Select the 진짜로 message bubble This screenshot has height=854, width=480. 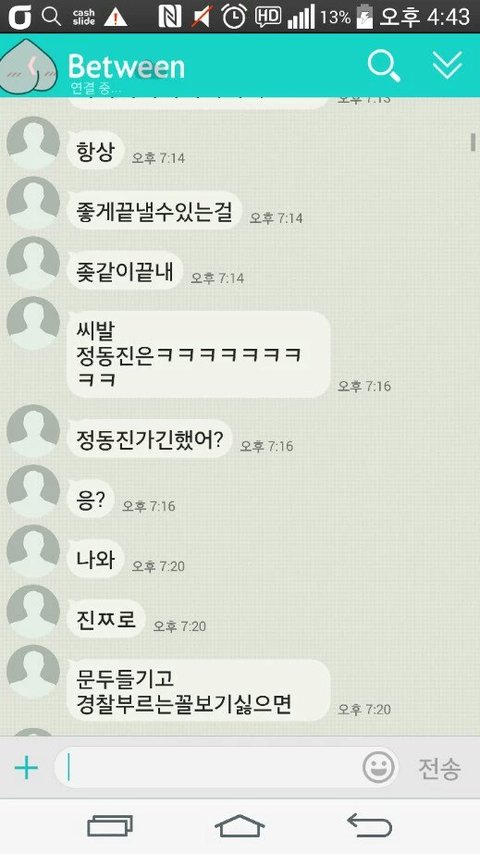pyautogui.click(x=106, y=619)
